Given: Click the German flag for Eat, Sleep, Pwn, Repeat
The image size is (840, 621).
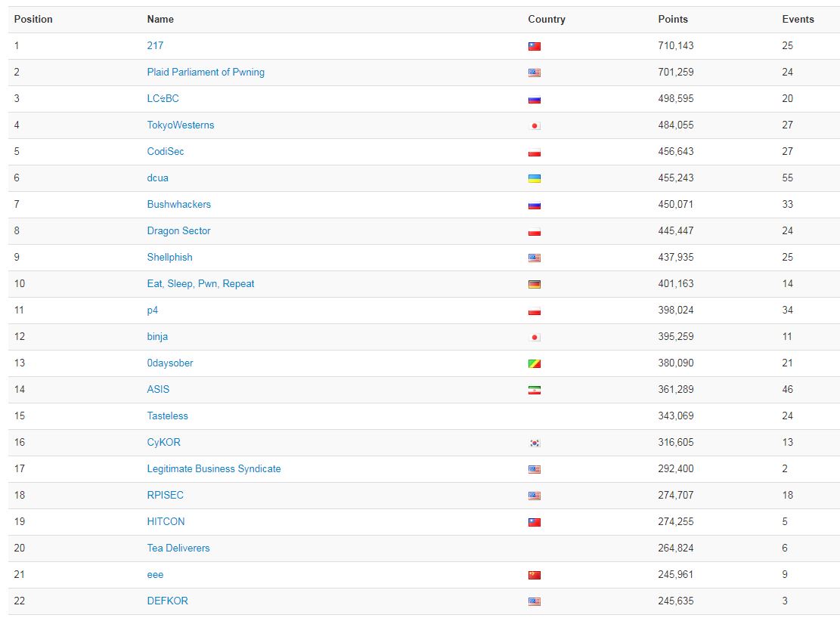Looking at the screenshot, I should (x=535, y=285).
